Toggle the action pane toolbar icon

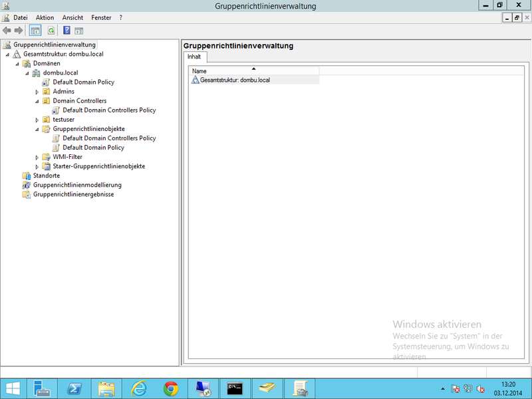click(x=78, y=31)
